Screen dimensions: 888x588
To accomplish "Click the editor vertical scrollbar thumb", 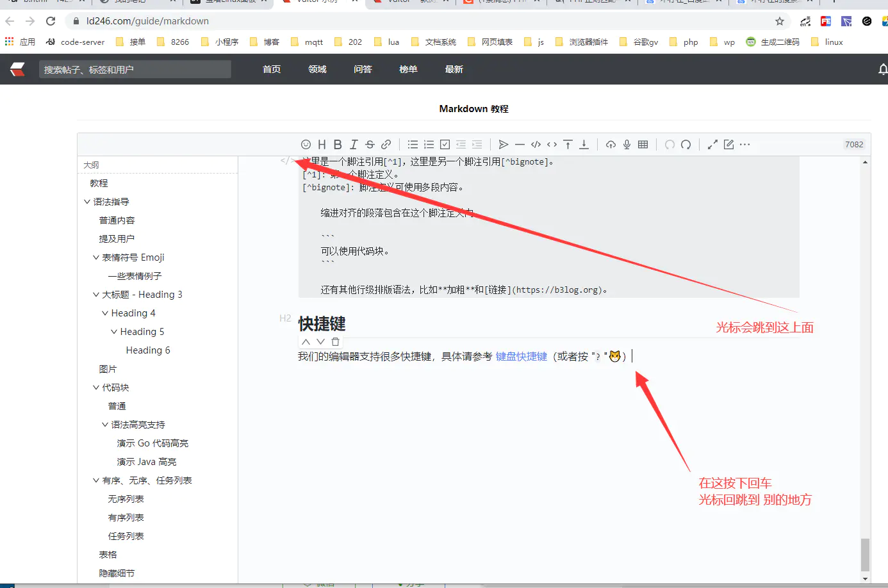I will tap(865, 554).
